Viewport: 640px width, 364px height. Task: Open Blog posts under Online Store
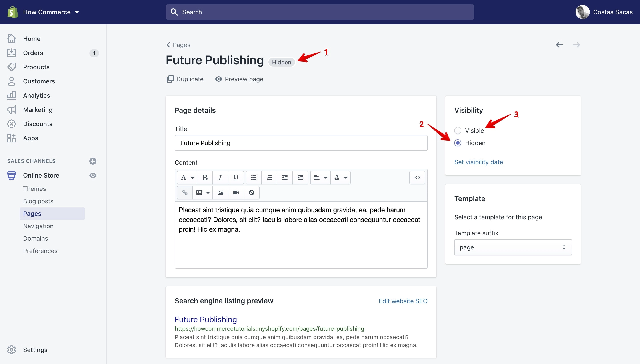click(38, 201)
